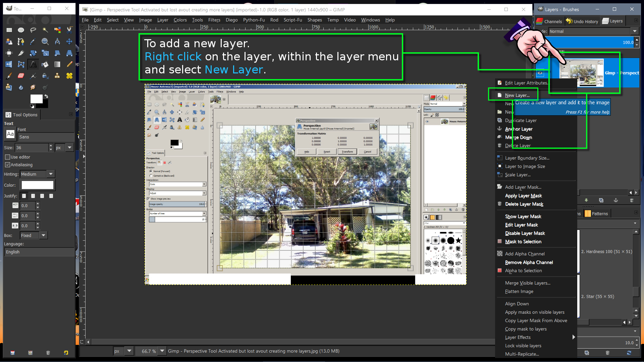Select the Bucket Fill tool

pyautogui.click(x=45, y=64)
